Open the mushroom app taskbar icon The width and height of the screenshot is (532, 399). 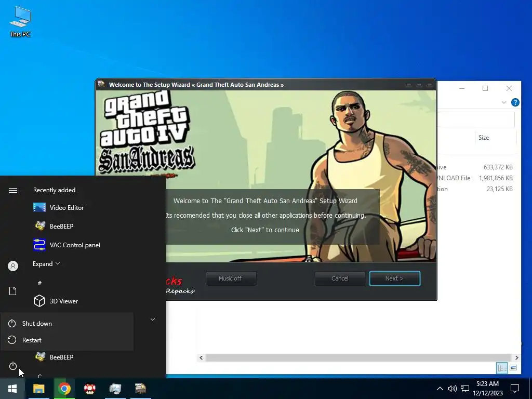89,389
